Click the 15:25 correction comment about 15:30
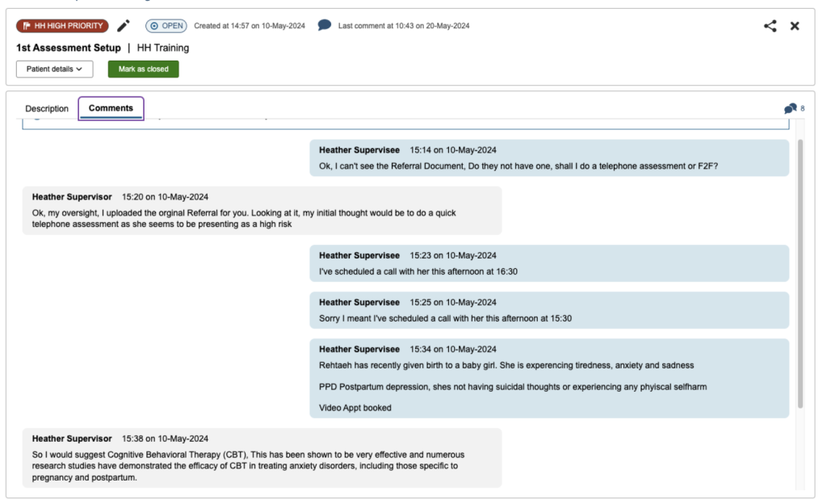Screen dimensions: 827x504 (548, 310)
